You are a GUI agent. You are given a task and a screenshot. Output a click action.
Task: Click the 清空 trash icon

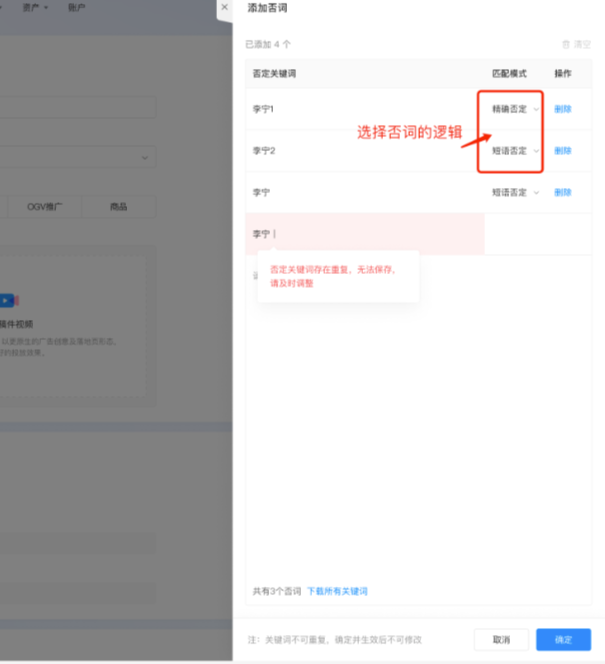(x=566, y=44)
